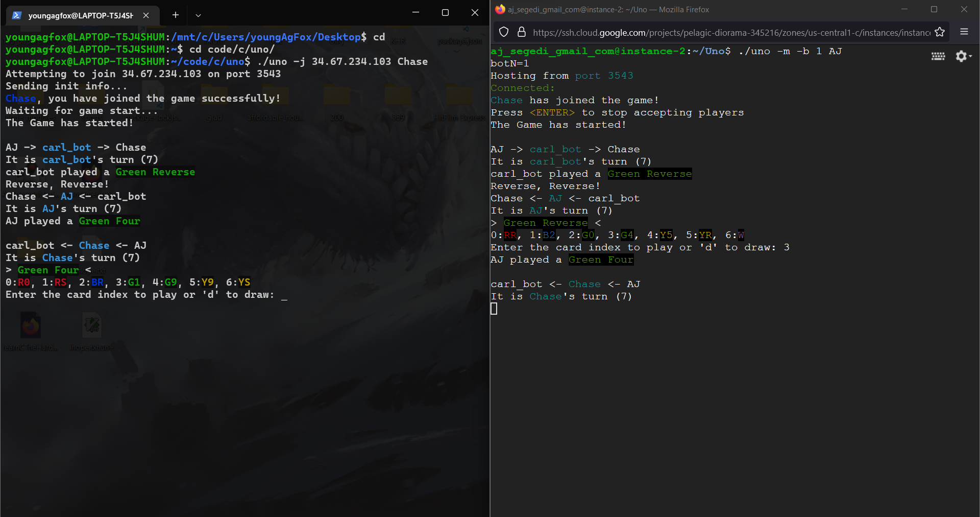Open the Firefox hamburger menu
Viewport: 980px width, 517px height.
click(x=964, y=32)
